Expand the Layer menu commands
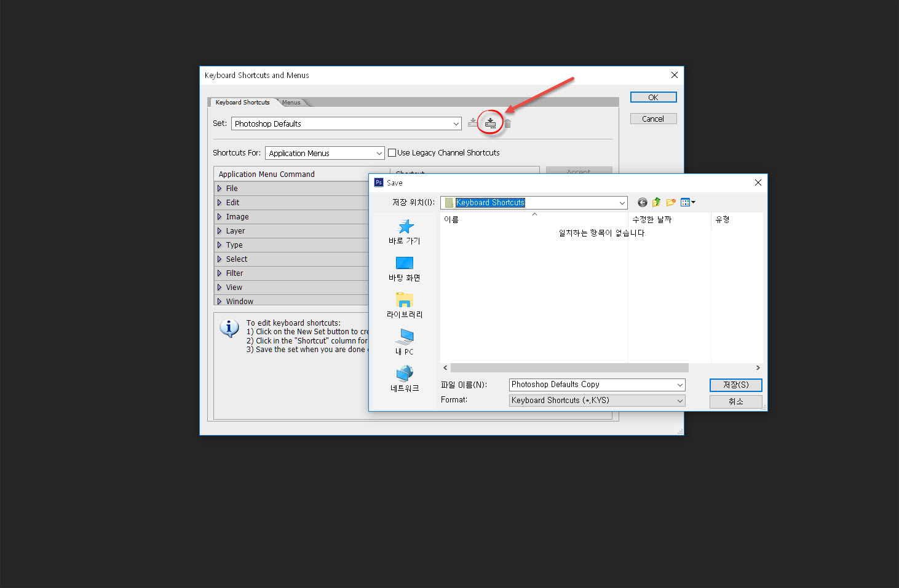The height and width of the screenshot is (588, 899). 220,231
